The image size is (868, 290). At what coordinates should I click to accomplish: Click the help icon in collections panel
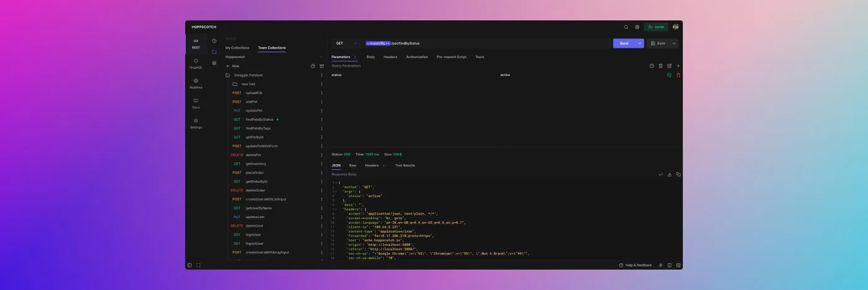click(312, 66)
